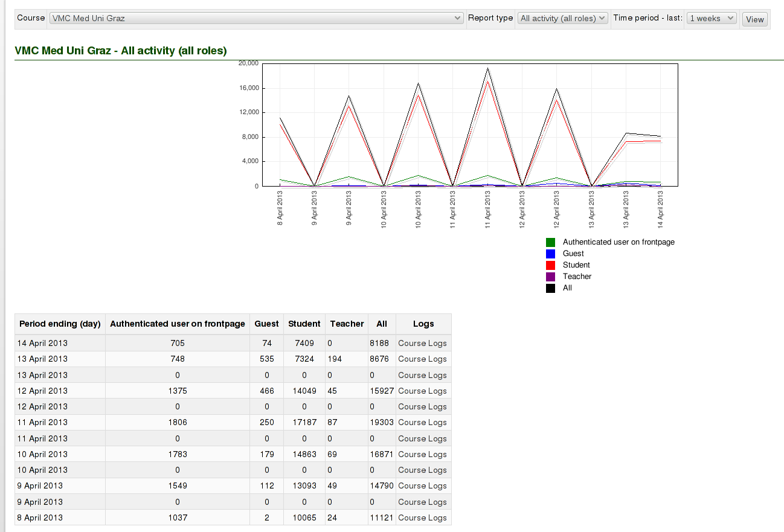784x532 pixels.
Task: Click the activity line chart
Action: (470, 124)
